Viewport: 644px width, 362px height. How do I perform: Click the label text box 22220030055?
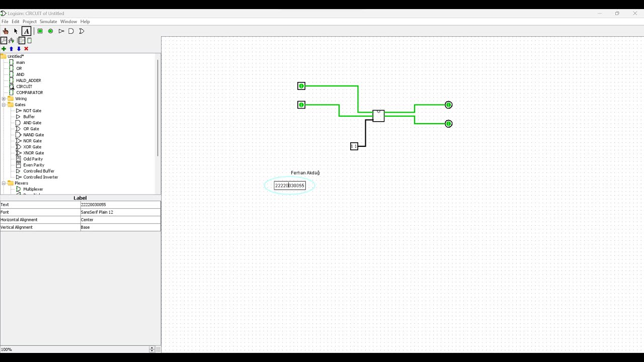[x=290, y=186]
